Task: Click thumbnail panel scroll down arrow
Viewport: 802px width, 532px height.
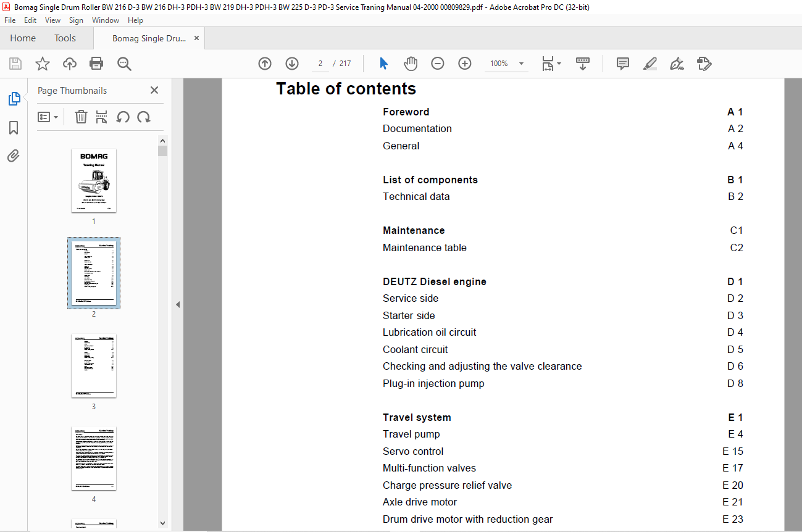Action: coord(162,523)
